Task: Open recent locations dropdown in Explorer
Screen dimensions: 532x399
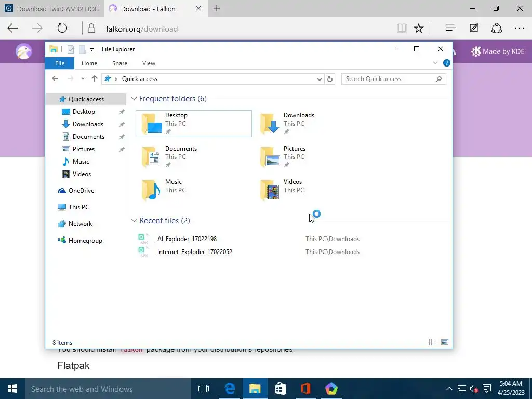Action: click(x=83, y=79)
